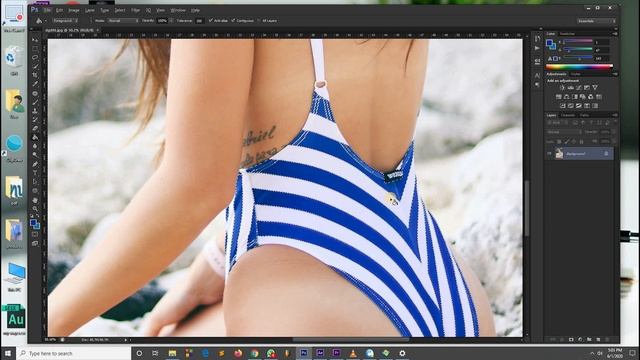Screen dimensions: 640x360
Task: Open the Essentials workspace dropdown
Action: tap(596, 21)
